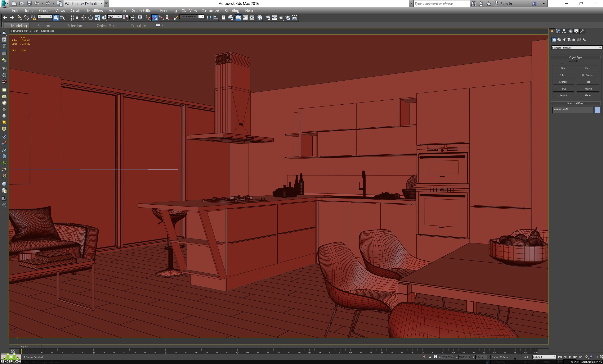Select the Rotate tool in main toolbar
This screenshot has height=364, width=603.
[x=90, y=18]
